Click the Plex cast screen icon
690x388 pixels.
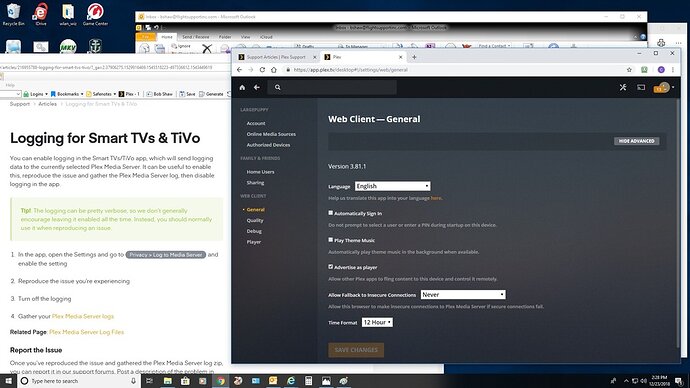pyautogui.click(x=641, y=88)
